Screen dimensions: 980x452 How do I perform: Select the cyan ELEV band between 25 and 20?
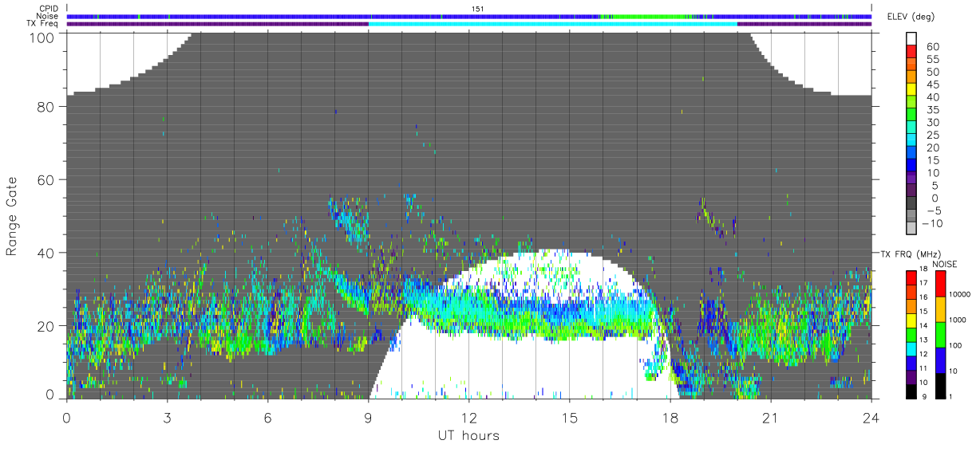point(911,141)
